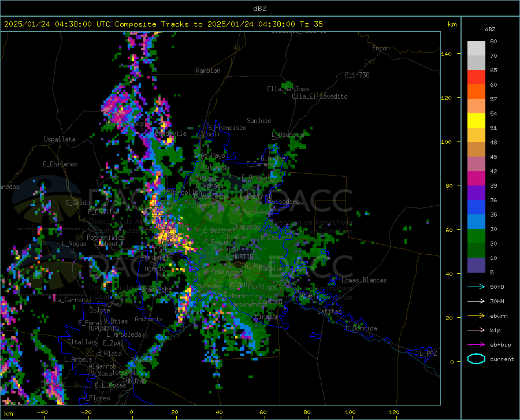Click the km label at the top right
Screen dimensions: 520x420
pos(452,24)
